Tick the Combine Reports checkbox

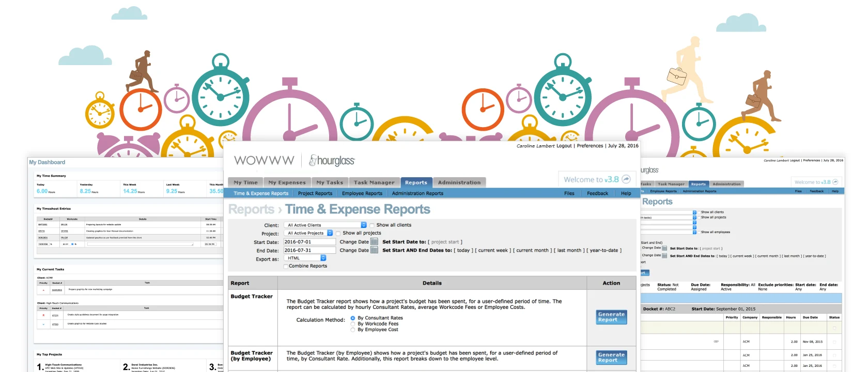click(x=286, y=266)
